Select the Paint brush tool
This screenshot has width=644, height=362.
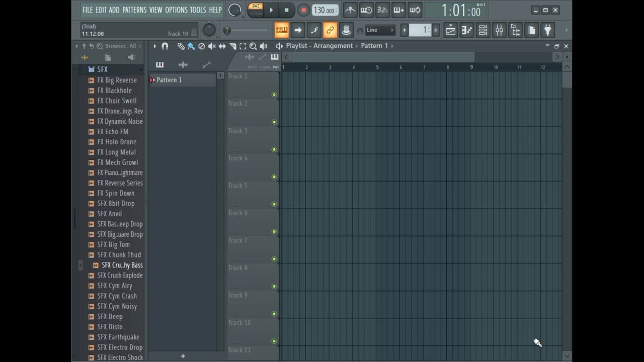[x=191, y=46]
